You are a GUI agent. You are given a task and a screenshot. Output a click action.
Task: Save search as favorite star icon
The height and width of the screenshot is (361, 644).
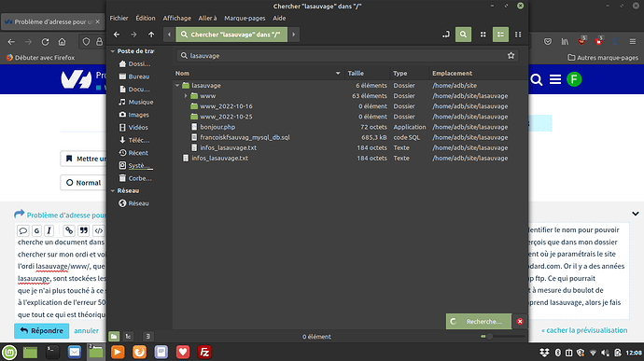pos(511,55)
